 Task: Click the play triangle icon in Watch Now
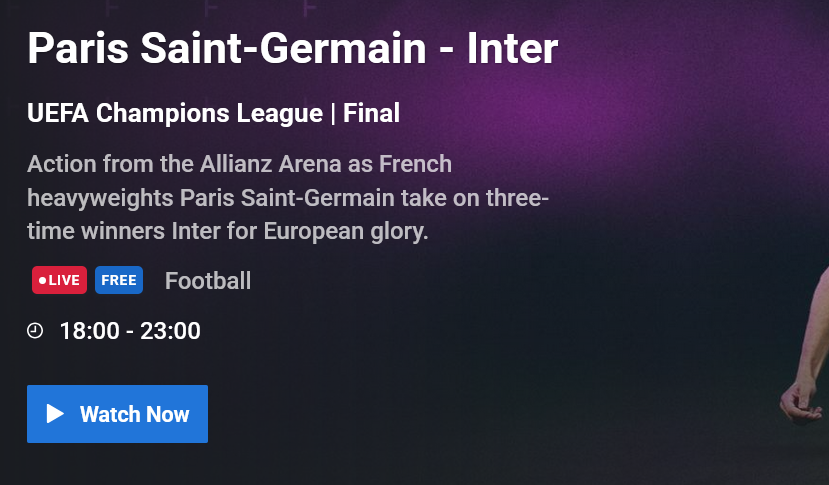coord(55,414)
